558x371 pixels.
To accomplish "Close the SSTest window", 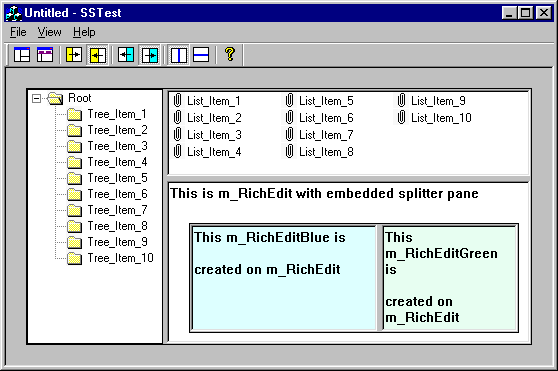I will click(x=543, y=13).
